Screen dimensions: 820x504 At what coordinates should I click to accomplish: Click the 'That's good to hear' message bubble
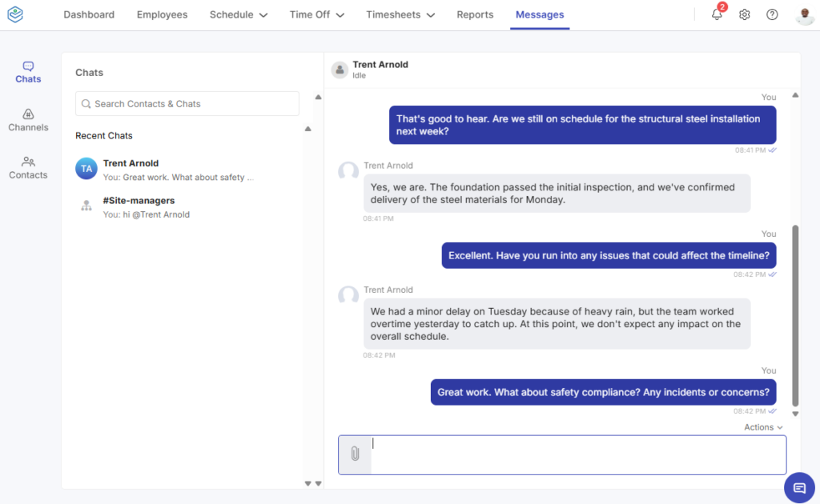pyautogui.click(x=583, y=125)
